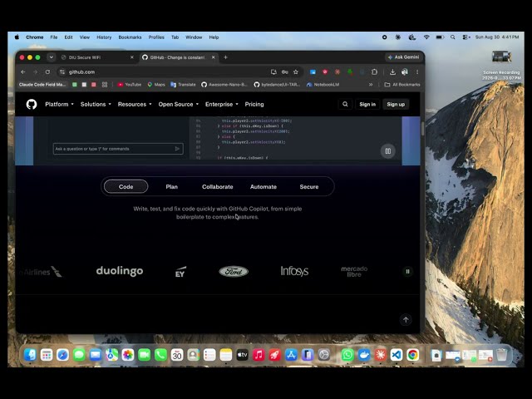Open the Bookmarks menu in menu bar
This screenshot has width=532, height=399.
point(130,37)
